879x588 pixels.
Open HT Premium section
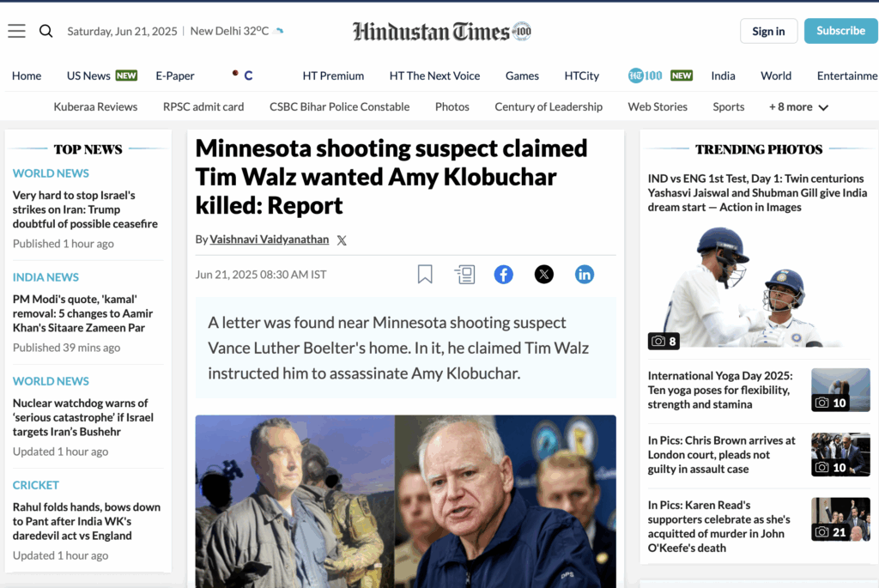[x=333, y=76]
